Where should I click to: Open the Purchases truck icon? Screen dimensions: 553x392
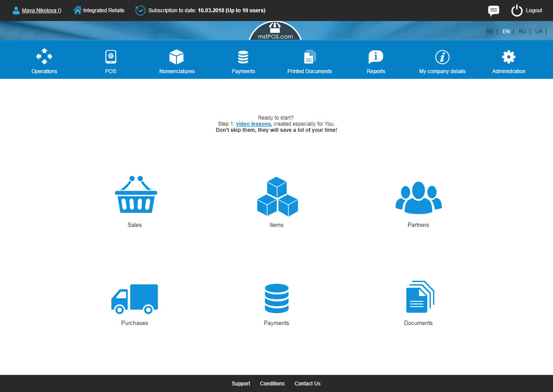tap(134, 299)
